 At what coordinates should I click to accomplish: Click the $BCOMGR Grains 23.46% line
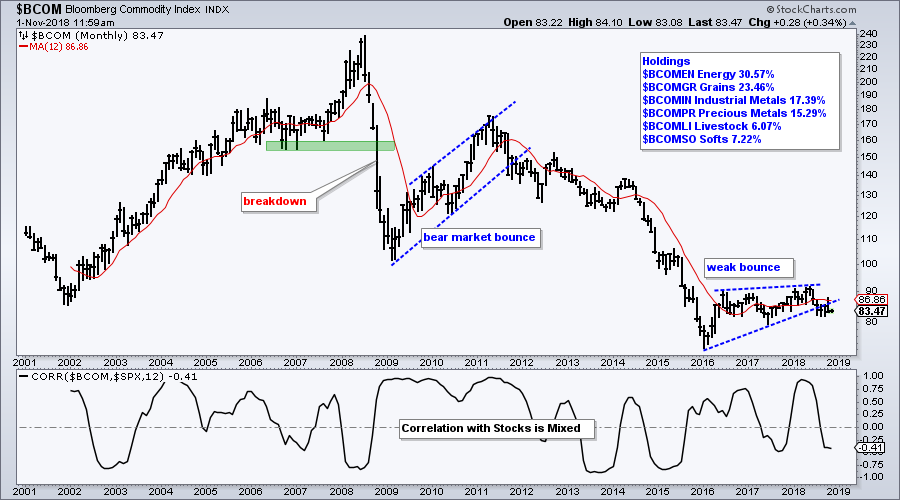tap(708, 87)
